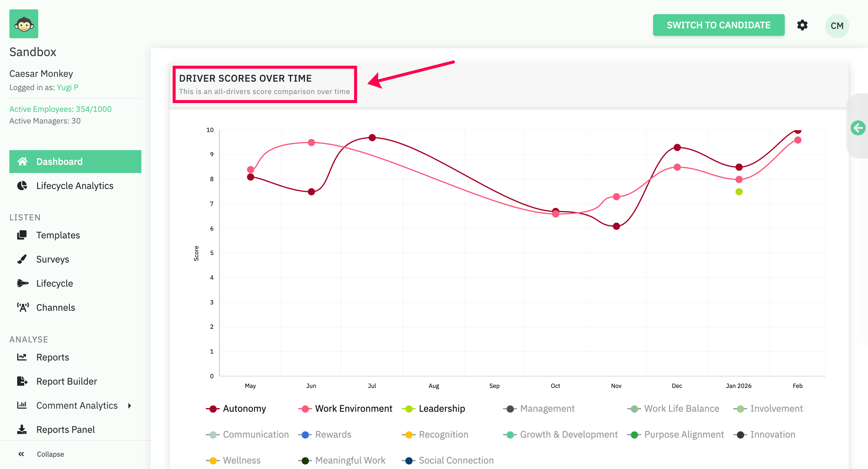Open the CM user avatar menu

[x=837, y=26]
